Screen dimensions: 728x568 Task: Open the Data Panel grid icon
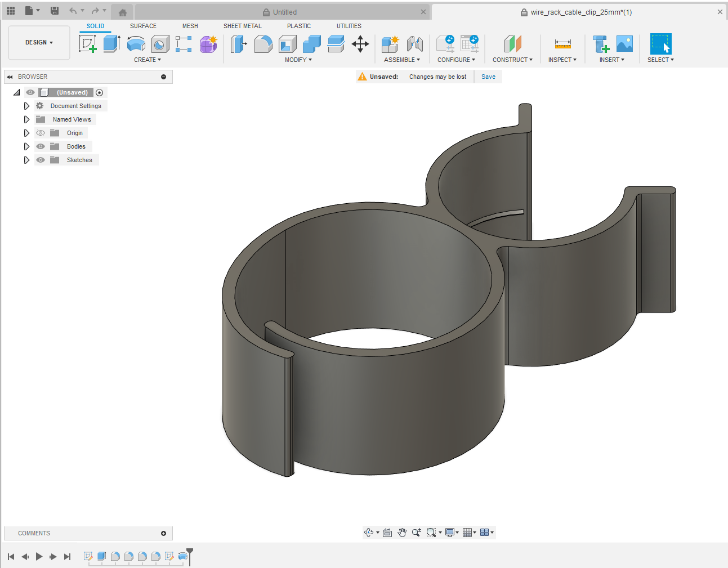tap(11, 11)
